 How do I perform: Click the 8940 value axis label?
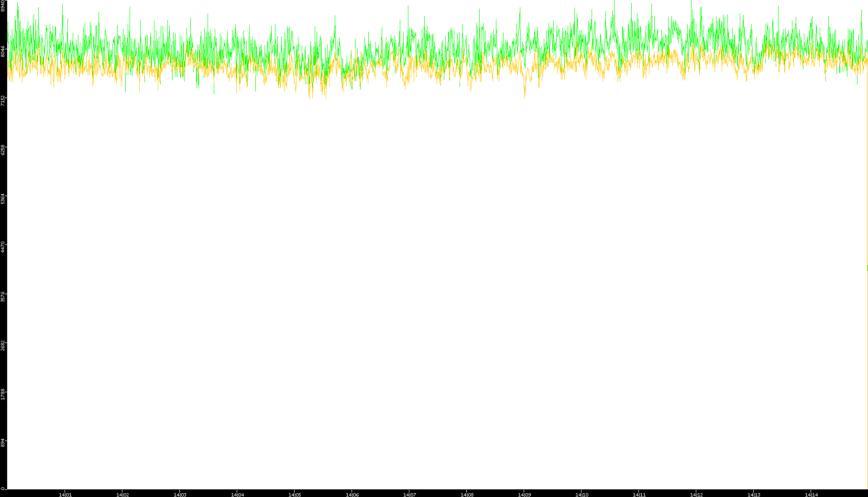[x=3, y=6]
